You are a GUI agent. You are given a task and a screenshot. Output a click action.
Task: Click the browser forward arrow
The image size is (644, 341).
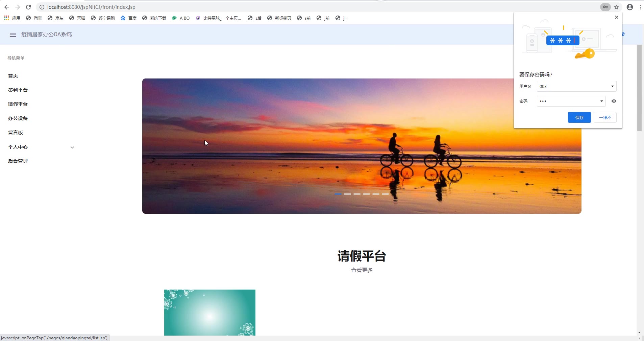[x=18, y=7]
